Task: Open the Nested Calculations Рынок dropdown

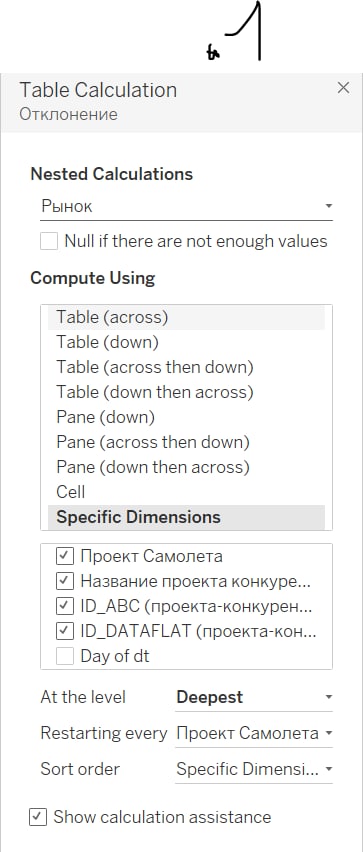Action: click(186, 206)
